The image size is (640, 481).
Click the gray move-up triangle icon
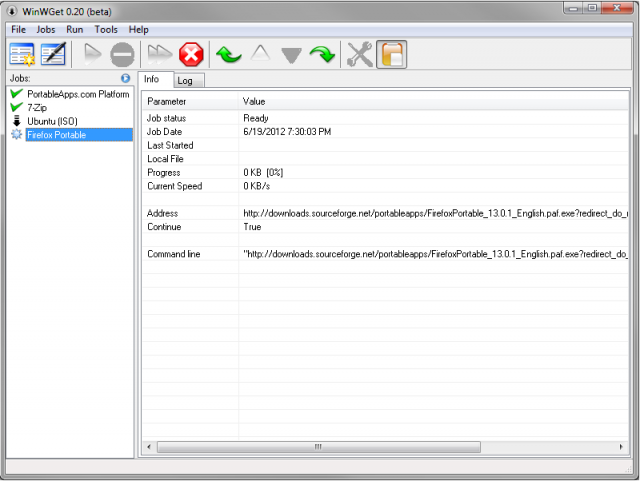click(260, 55)
